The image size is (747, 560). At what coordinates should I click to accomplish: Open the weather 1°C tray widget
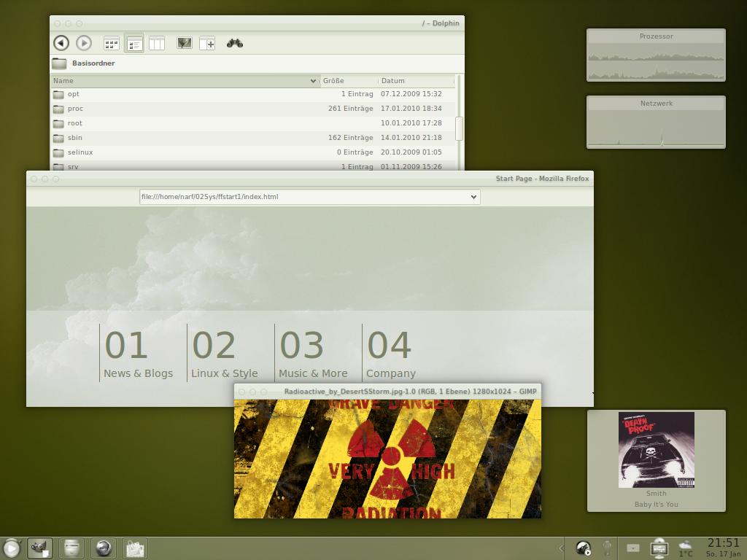(686, 548)
